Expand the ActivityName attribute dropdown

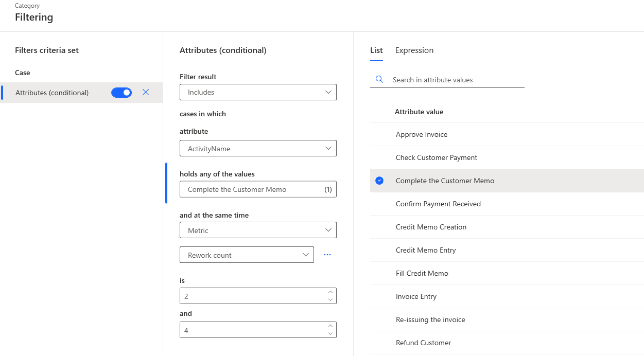coord(258,149)
